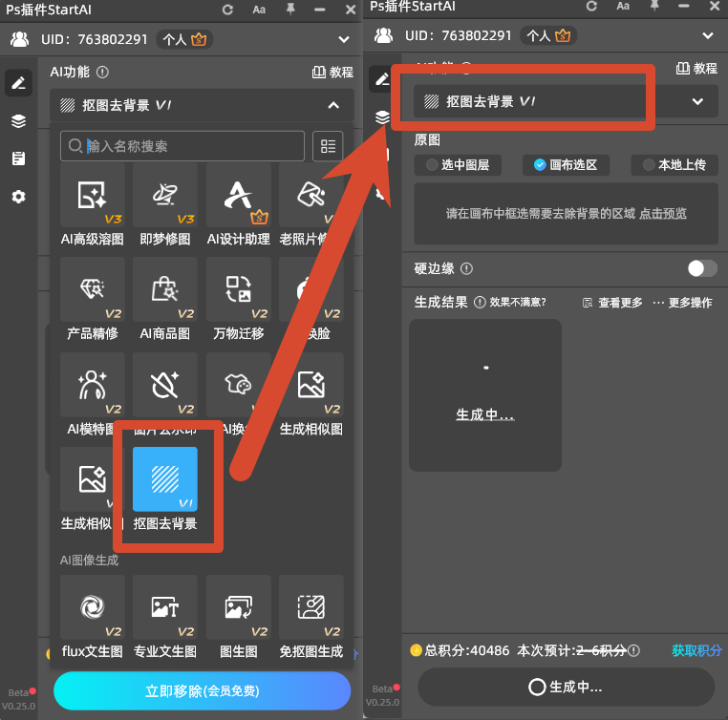Toggle 硬边缘 switch
This screenshot has width=728, height=720.
702,268
